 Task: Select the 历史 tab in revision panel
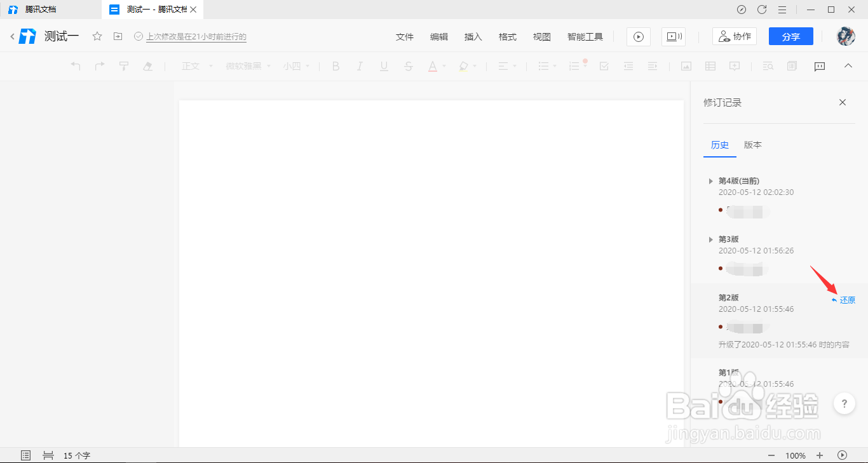720,145
